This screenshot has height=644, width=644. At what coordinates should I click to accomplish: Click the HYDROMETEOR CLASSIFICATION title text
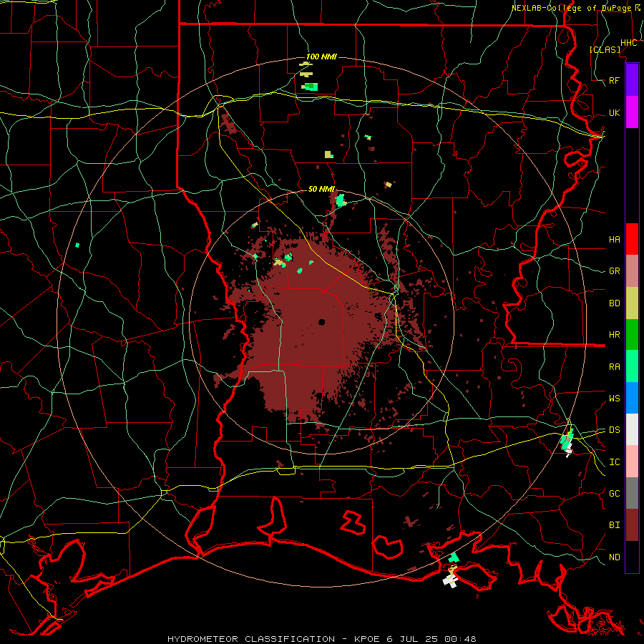[x=251, y=639]
